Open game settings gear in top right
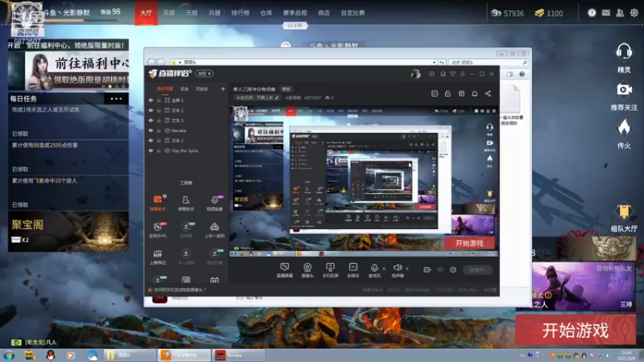This screenshot has width=644, height=362. pyautogui.click(x=634, y=13)
